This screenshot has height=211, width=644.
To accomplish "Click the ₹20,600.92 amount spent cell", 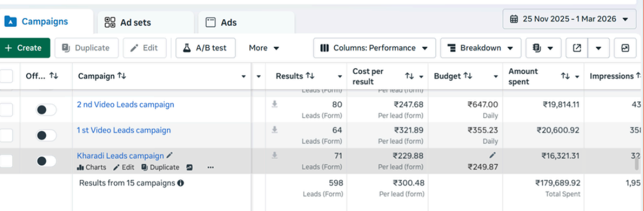I will (558, 130).
